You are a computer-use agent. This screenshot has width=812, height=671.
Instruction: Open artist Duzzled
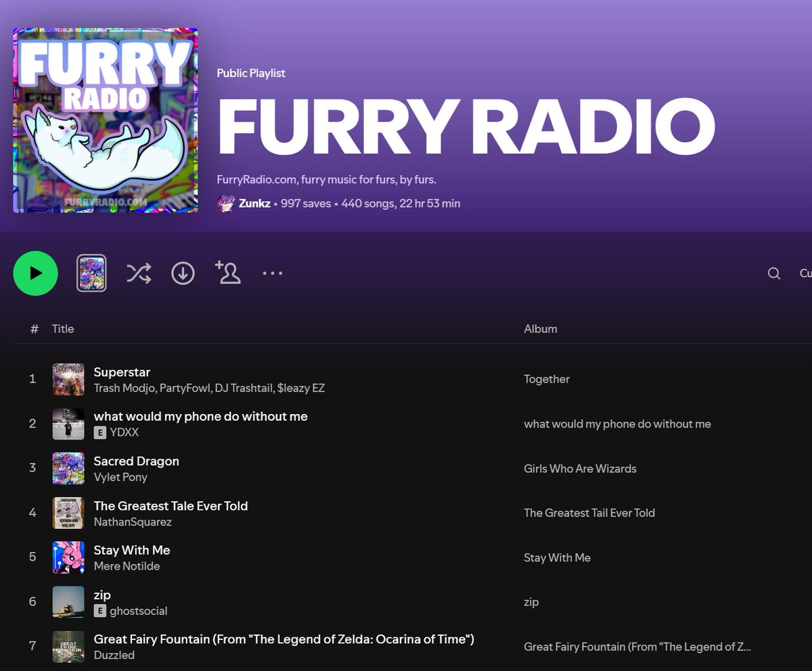tap(114, 655)
